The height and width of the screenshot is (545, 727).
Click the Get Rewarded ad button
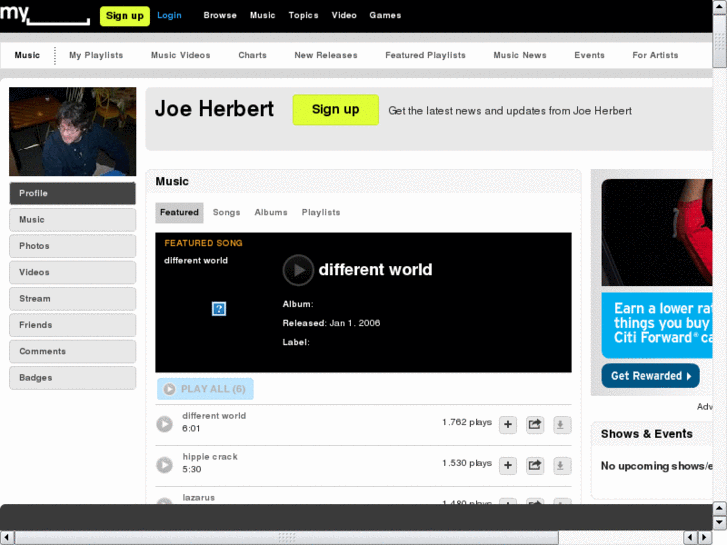click(x=650, y=376)
